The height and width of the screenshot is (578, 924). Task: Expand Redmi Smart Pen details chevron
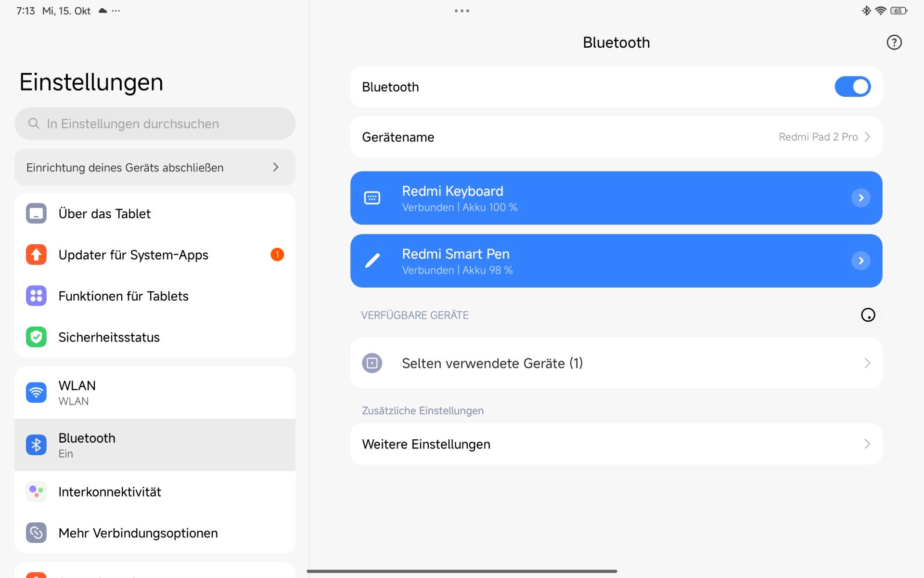tap(860, 261)
